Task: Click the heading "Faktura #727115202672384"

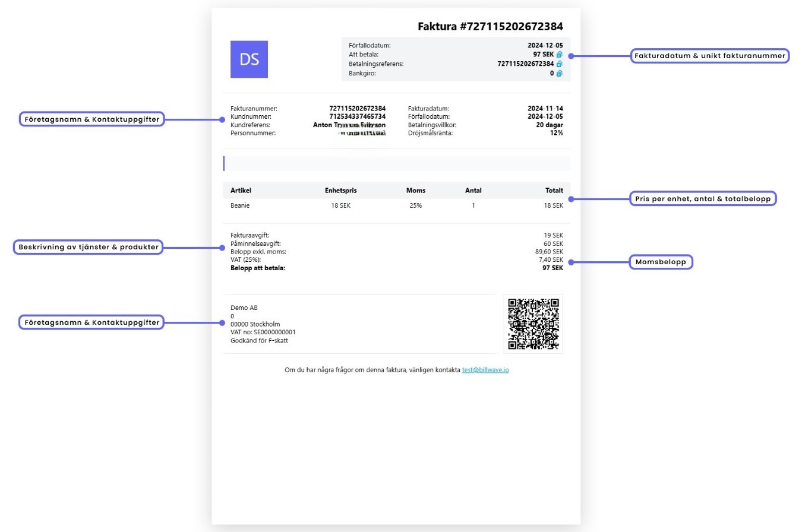Action: 490,26
